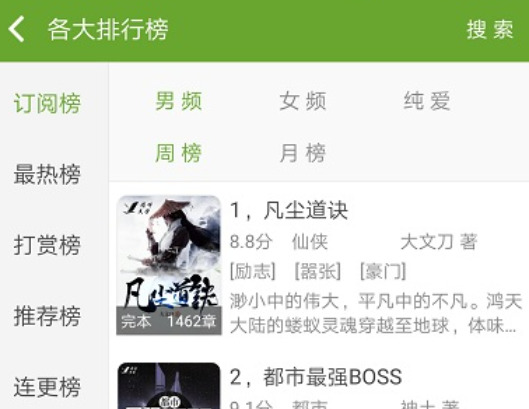Open title 1，凡尘道诀
Viewport: 529px width, 409px height.
coord(289,211)
